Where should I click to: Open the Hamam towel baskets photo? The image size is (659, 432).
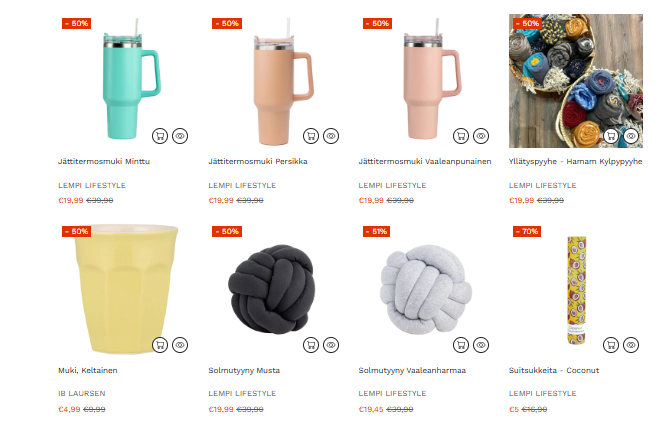point(576,81)
